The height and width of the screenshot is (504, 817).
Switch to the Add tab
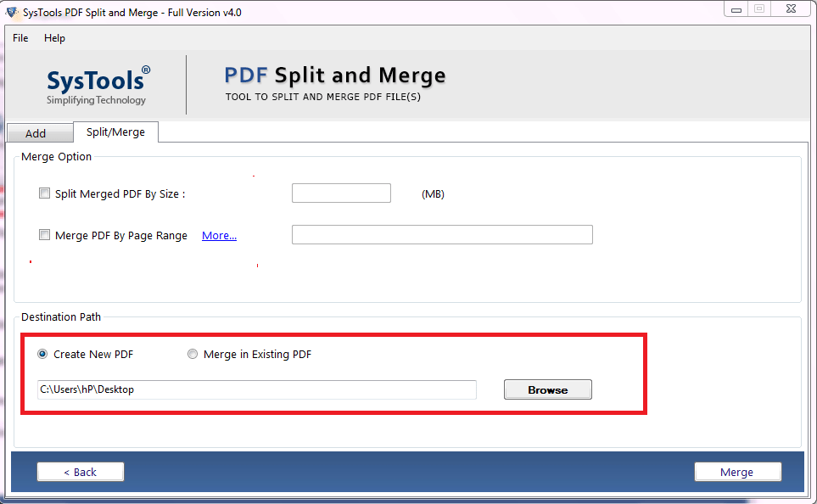[x=39, y=133]
